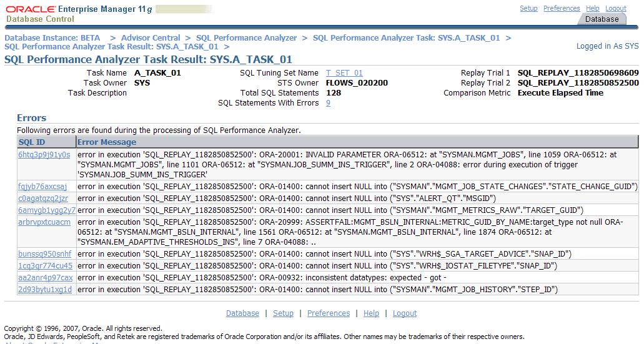Open SQL ID c0agatqzq2jzr
This screenshot has height=344, width=644.
43,199
